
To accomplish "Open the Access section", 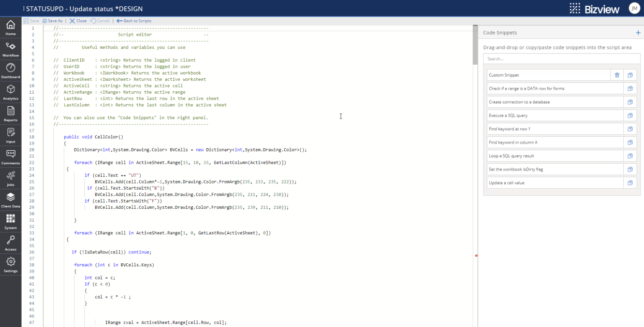I will [x=10, y=243].
